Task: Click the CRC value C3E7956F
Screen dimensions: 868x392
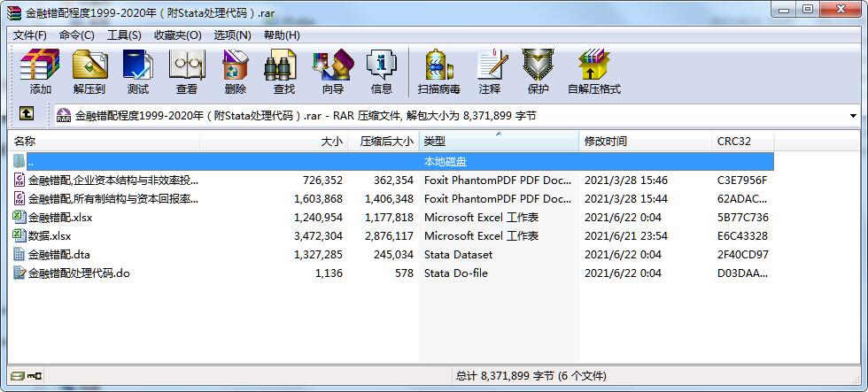Action: coord(742,180)
